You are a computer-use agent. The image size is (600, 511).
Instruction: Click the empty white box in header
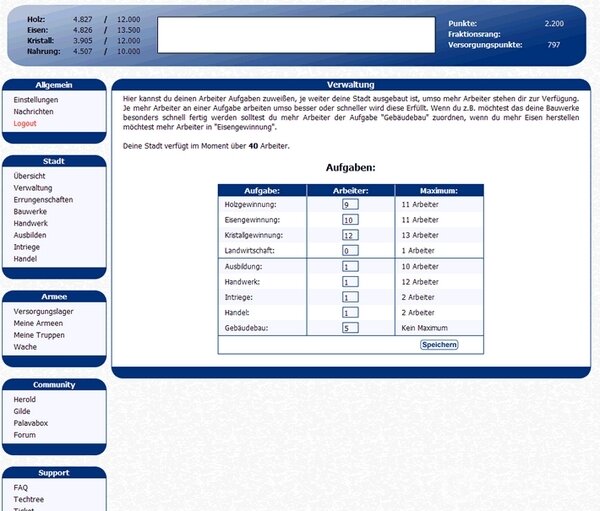point(296,35)
